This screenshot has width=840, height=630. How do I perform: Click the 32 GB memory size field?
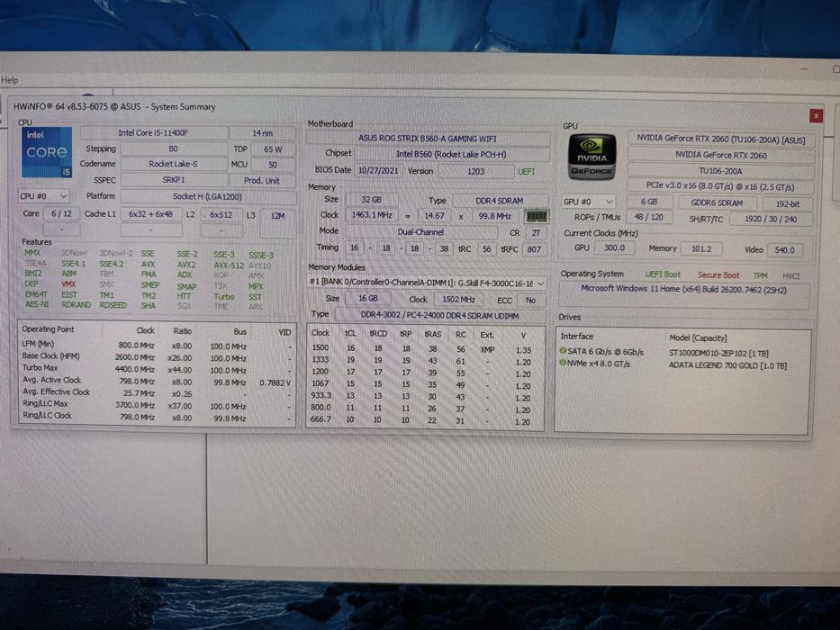pos(371,200)
